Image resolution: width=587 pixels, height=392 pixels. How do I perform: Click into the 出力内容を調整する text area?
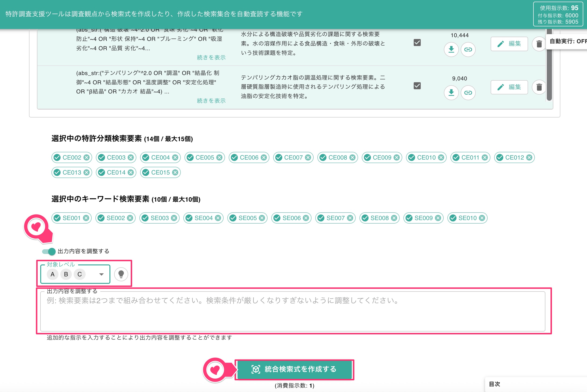(293, 311)
